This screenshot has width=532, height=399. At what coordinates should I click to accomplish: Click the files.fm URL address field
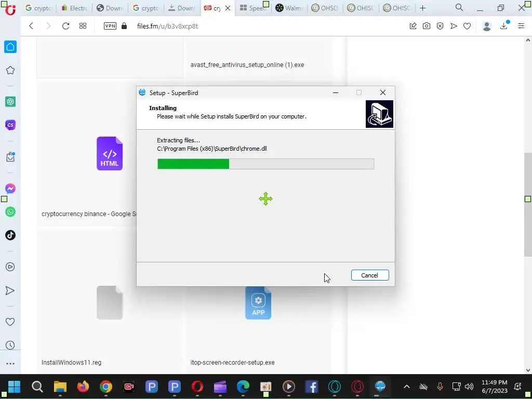168,26
